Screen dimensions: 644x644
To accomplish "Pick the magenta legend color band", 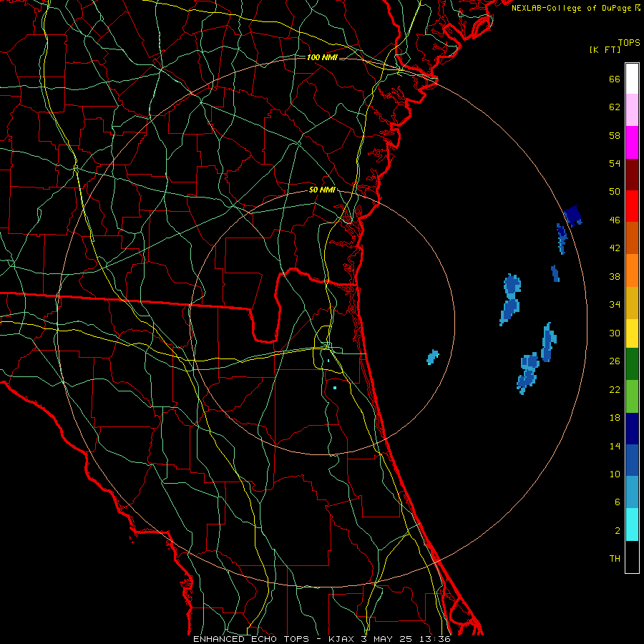I will [632, 142].
